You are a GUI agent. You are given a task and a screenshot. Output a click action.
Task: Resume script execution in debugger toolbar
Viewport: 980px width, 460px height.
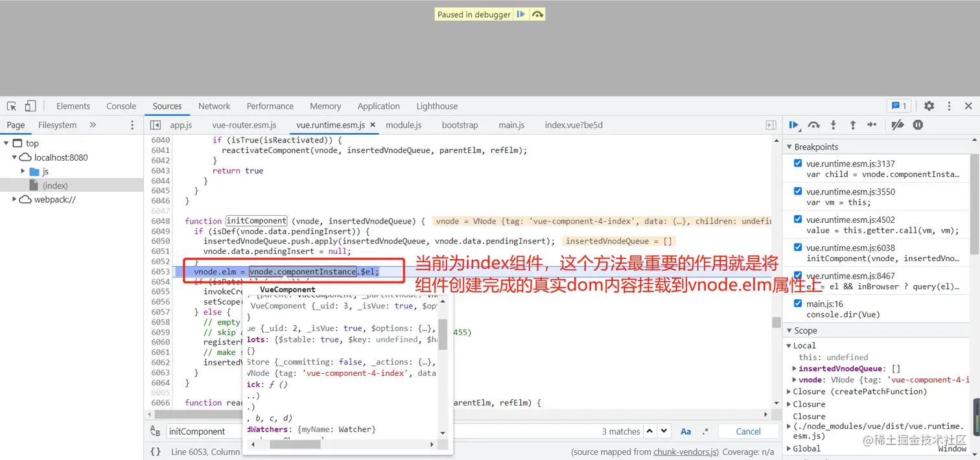794,125
